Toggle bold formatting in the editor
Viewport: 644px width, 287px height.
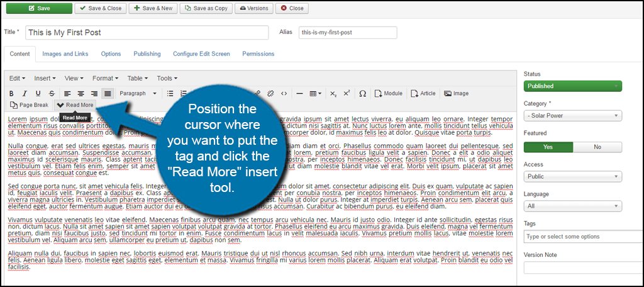click(11, 94)
